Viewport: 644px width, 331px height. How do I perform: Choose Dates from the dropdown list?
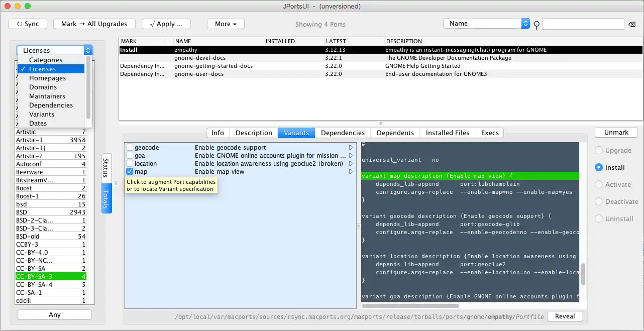[x=52, y=123]
